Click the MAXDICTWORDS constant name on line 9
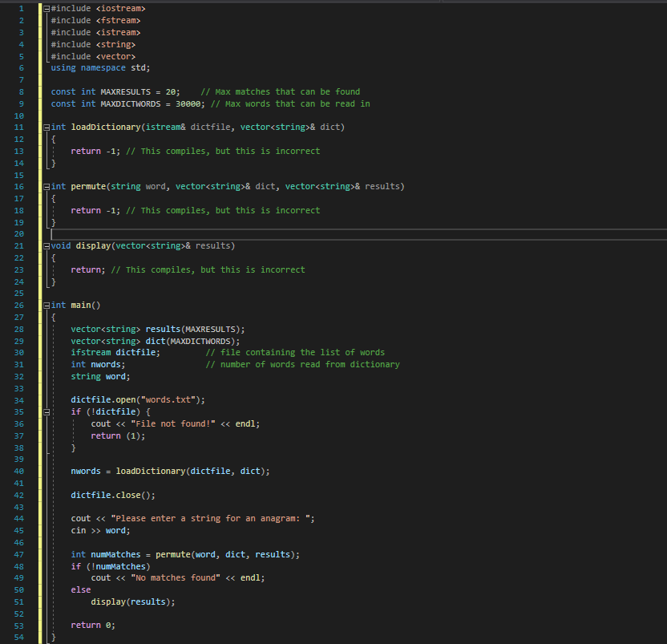The image size is (667, 644). [131, 103]
